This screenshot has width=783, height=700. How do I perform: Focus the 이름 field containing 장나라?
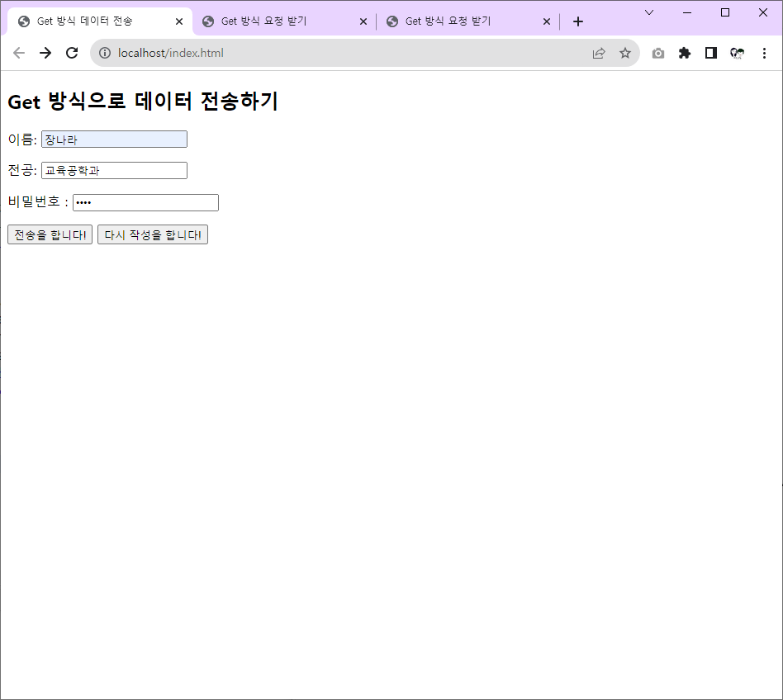click(x=114, y=140)
